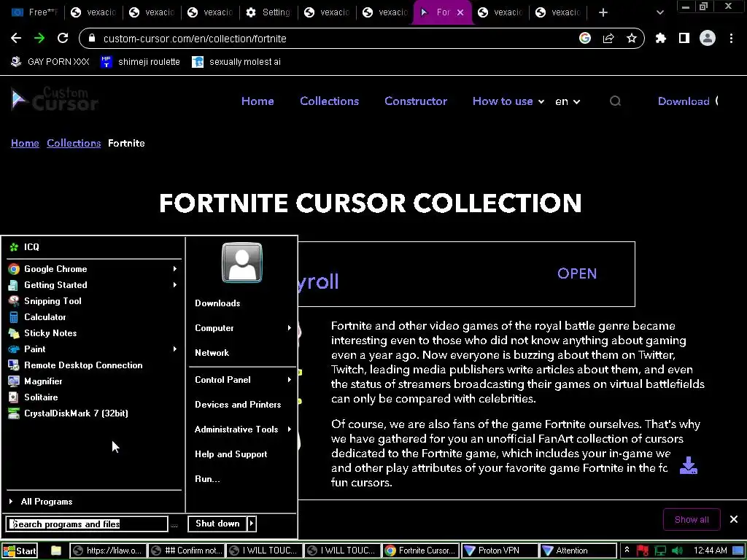Click the browser back arrow
747x560 pixels.
[x=16, y=39]
